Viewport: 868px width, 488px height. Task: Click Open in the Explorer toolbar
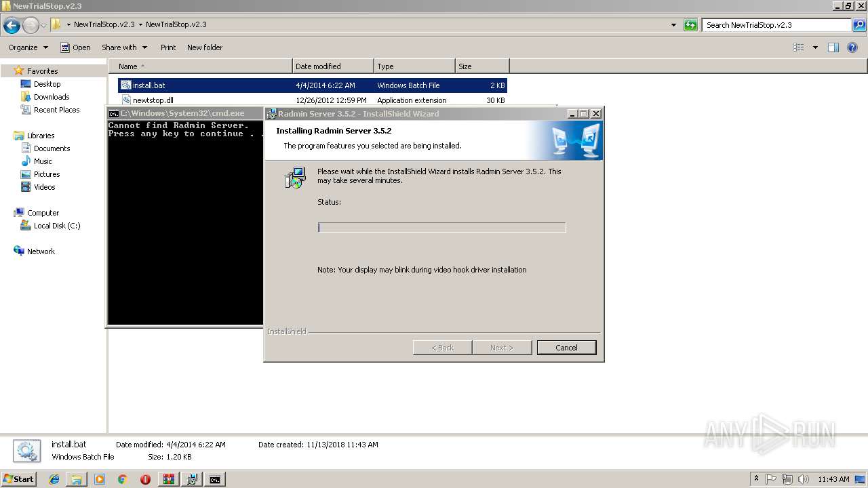tap(75, 47)
